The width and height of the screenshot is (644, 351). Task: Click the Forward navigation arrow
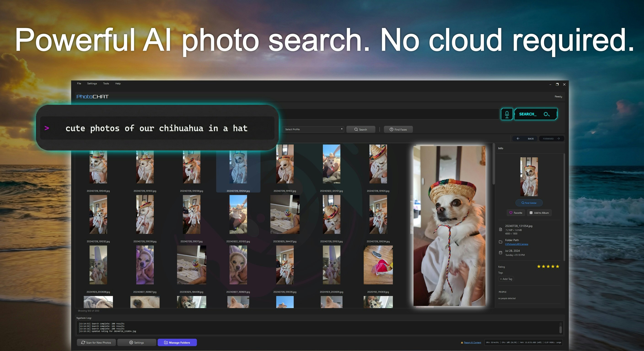coord(559,138)
